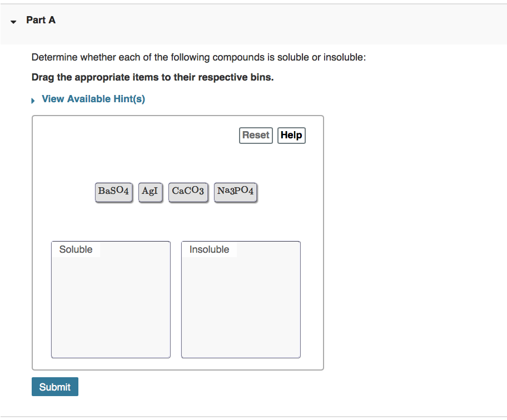Select the CaCO3 compound tile
The width and height of the screenshot is (507, 420).
coord(188,192)
